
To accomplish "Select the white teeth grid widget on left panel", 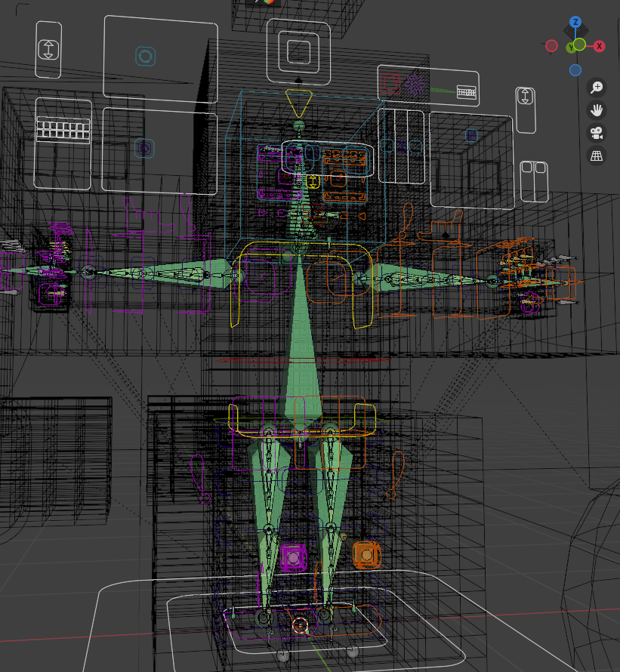I will 63,129.
